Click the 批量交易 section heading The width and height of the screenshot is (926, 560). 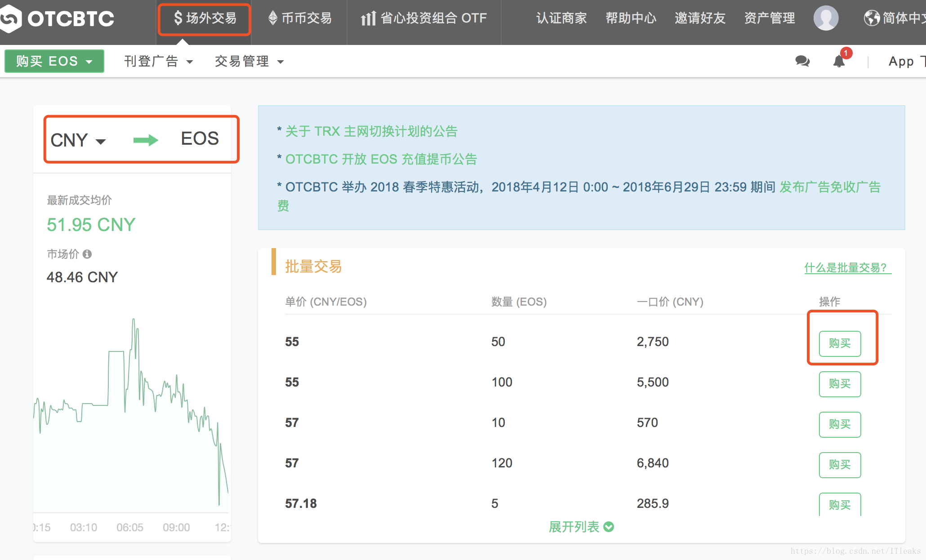313,267
